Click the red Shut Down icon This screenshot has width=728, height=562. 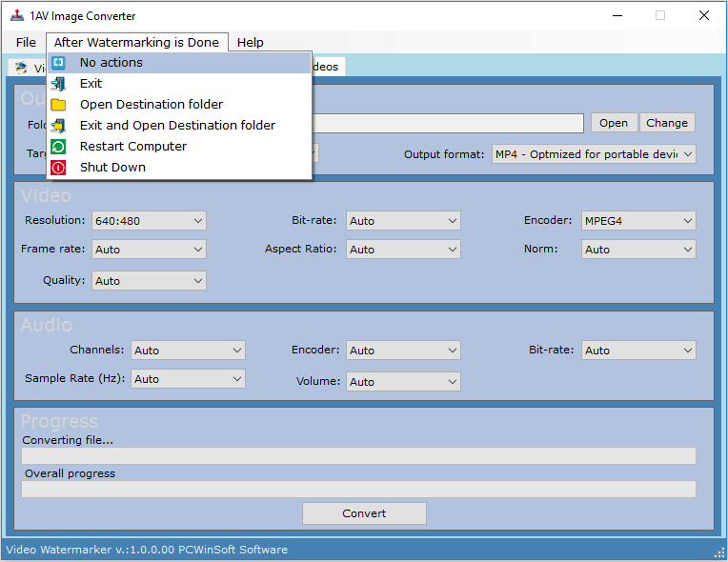(x=59, y=168)
